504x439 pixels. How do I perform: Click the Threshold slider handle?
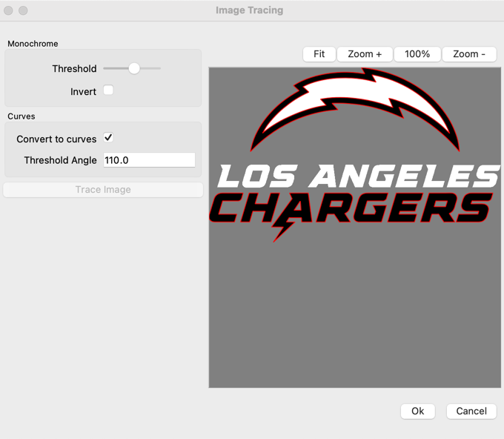click(134, 68)
